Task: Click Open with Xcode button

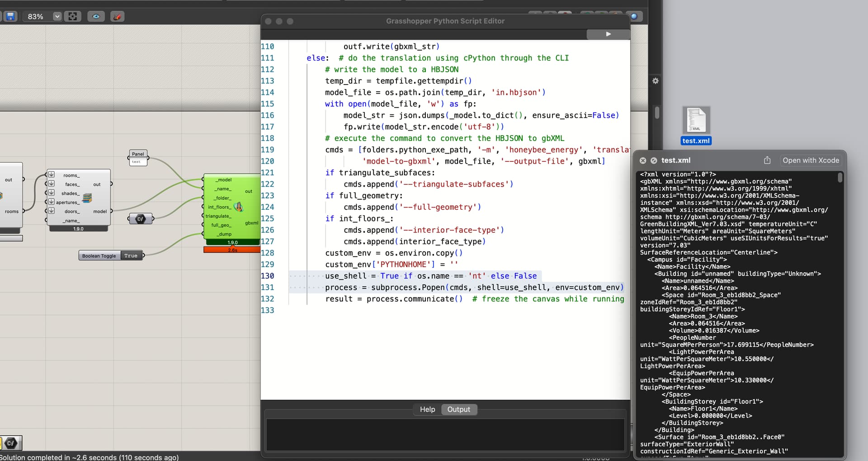Action: coord(811,160)
